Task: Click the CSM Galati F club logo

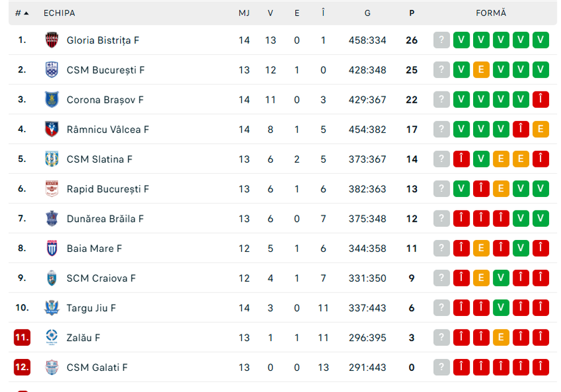Action: click(52, 367)
